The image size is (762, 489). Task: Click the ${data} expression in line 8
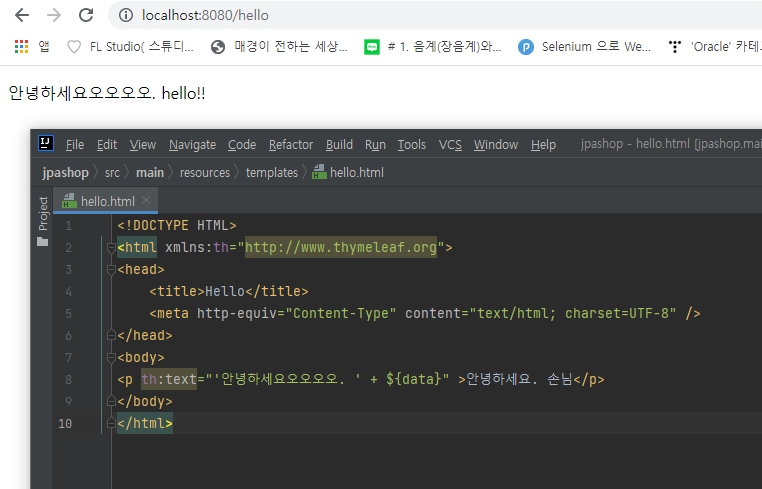tap(413, 379)
